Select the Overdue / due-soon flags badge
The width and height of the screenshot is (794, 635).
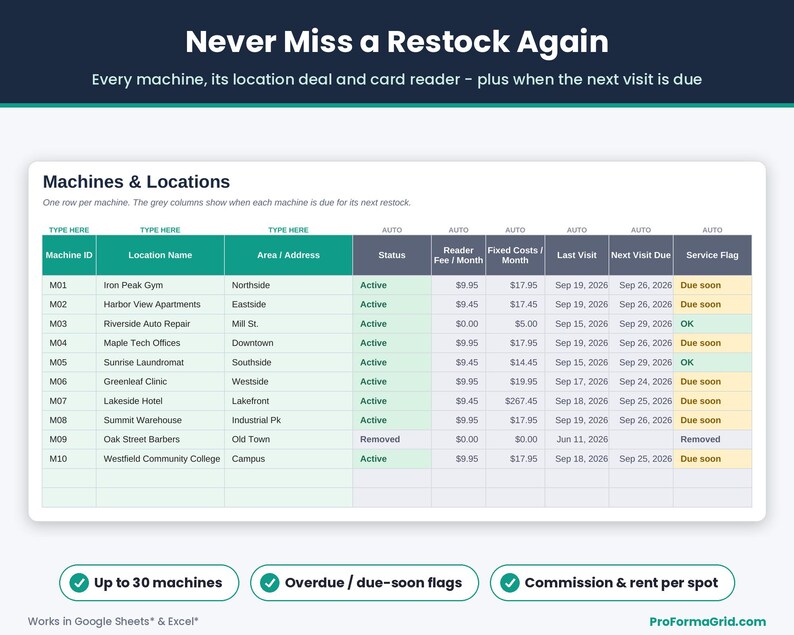tap(364, 582)
